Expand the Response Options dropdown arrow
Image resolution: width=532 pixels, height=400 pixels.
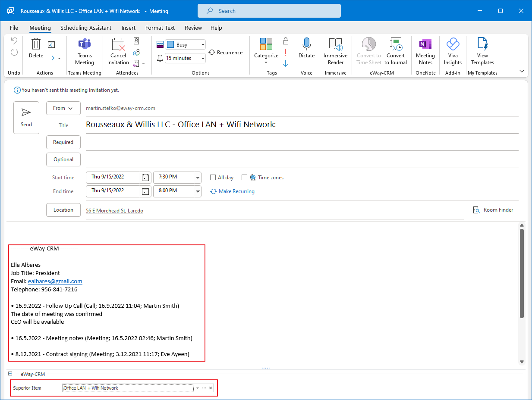coord(144,63)
